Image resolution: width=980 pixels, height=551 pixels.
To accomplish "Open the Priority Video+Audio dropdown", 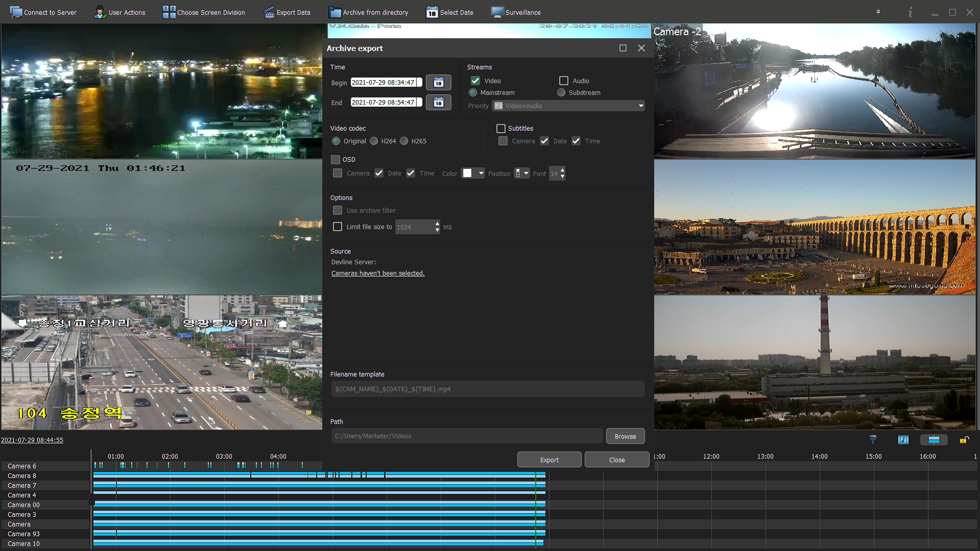I will coord(569,106).
